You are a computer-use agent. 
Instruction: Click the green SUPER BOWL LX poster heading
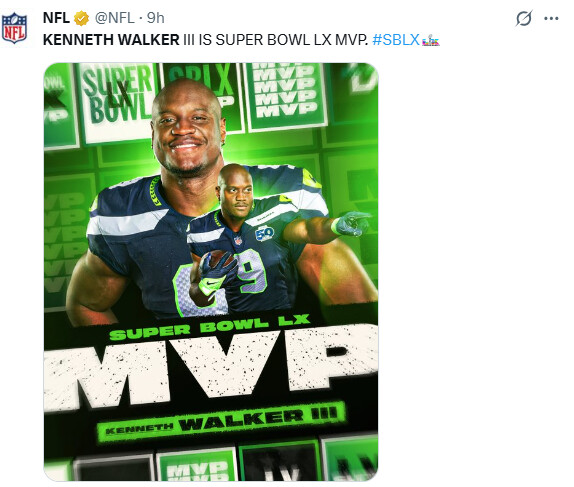(x=209, y=327)
